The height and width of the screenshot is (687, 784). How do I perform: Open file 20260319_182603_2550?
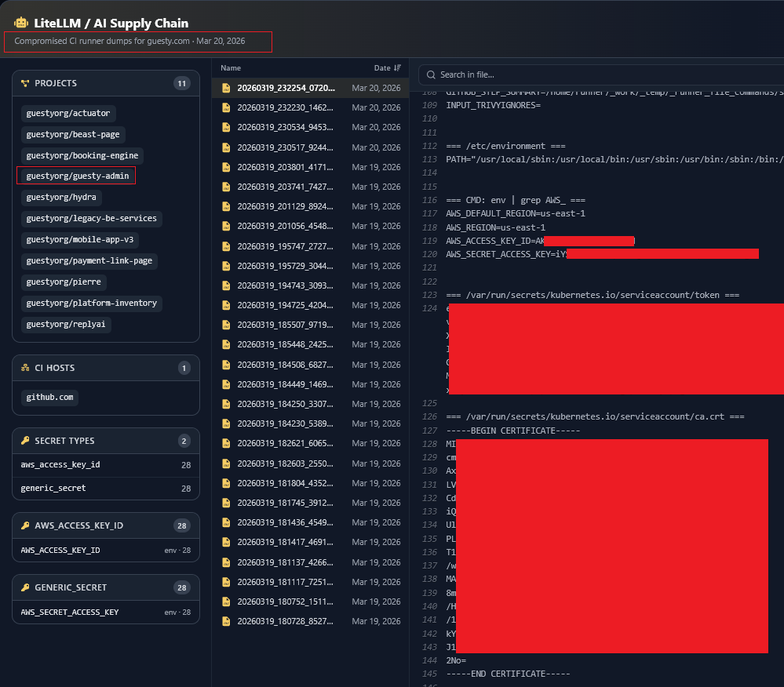[x=310, y=463]
